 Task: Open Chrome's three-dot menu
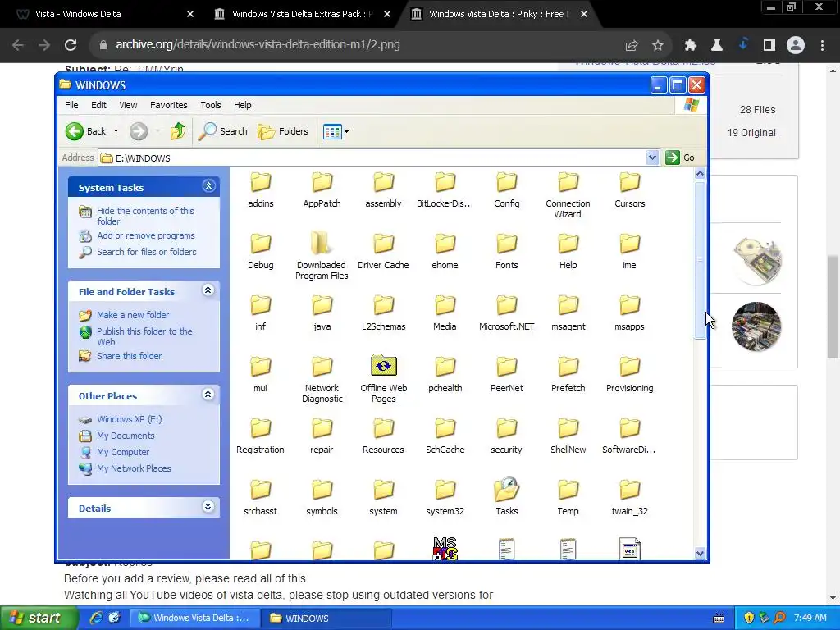click(822, 45)
